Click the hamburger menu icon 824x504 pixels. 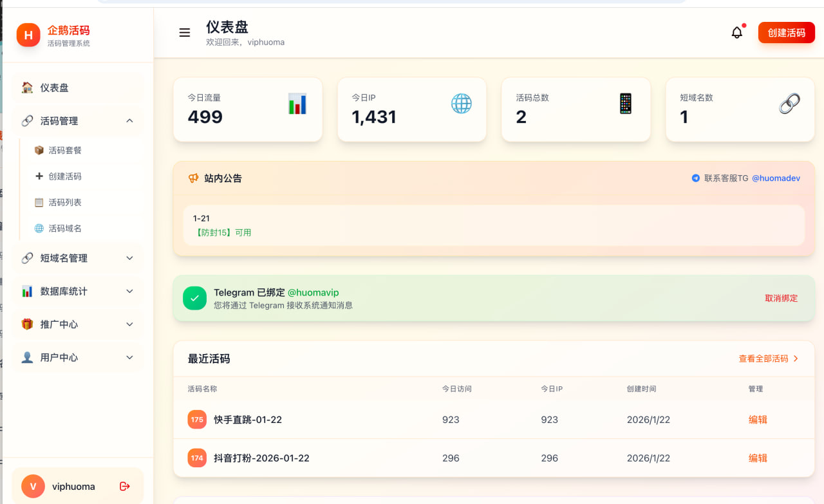(x=184, y=32)
